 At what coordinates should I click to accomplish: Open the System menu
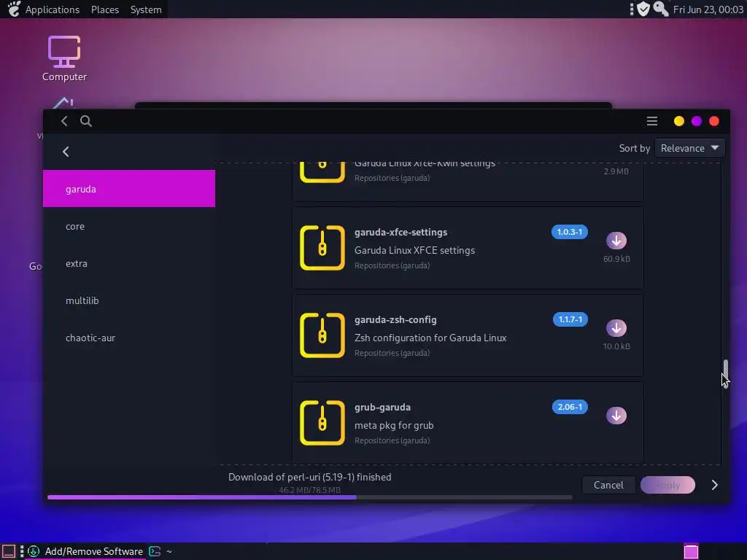[146, 9]
